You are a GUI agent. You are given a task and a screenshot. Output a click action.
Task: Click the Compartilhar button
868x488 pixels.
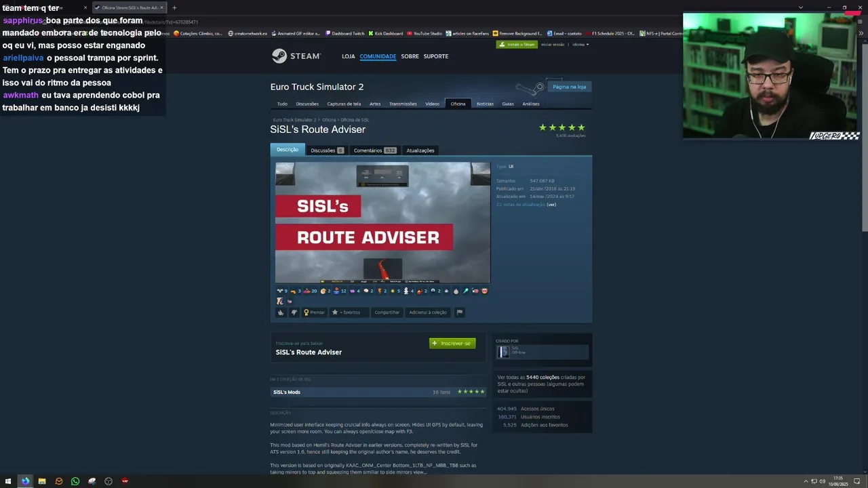387,312
